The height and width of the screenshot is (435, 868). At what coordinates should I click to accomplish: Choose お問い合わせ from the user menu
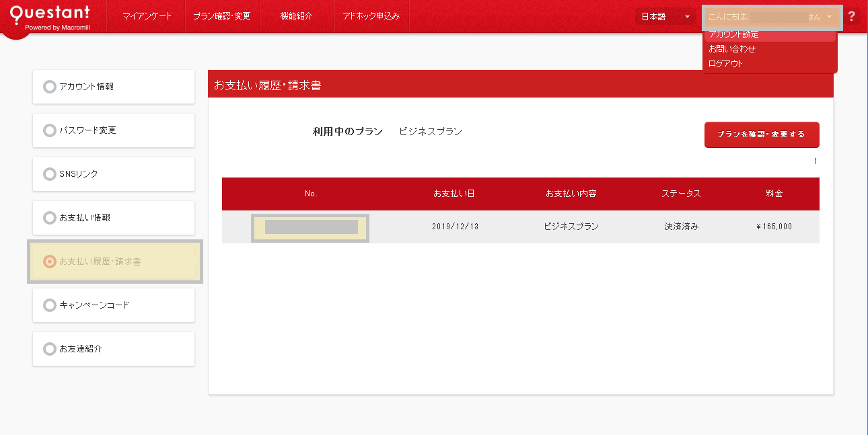tap(732, 49)
